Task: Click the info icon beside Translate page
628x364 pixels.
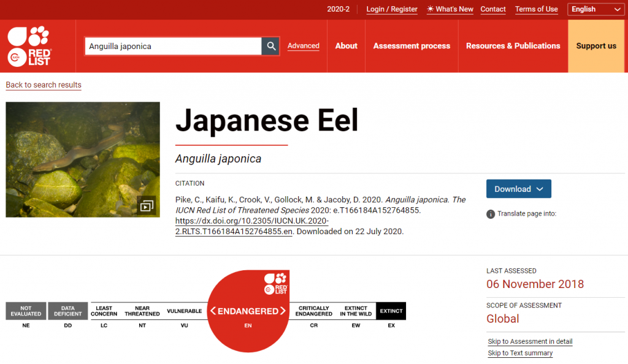Action: 491,214
